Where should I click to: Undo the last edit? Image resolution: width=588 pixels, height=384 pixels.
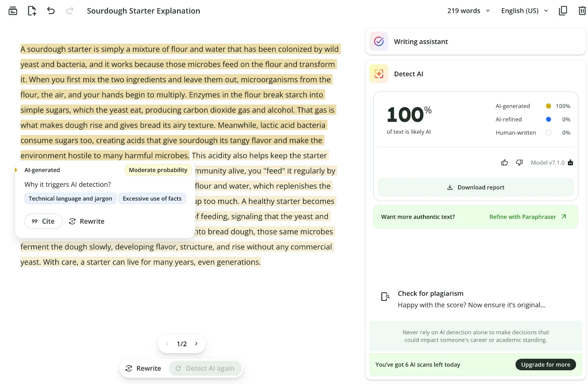pyautogui.click(x=51, y=11)
